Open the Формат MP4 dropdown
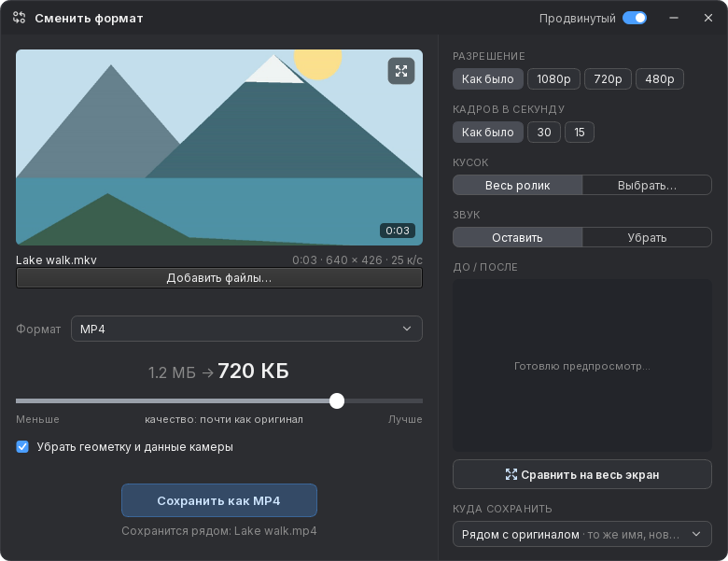The image size is (728, 561). tap(246, 329)
